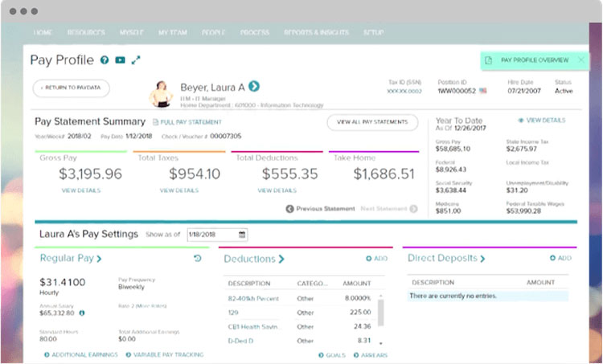Close the Pay Profile Overview banner
Viewport: 603px width, 364px height.
pos(581,60)
